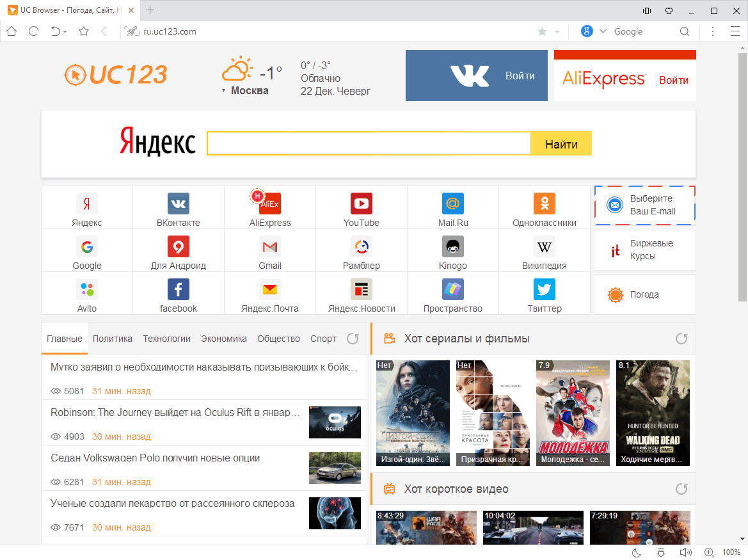
Task: Bookmark this page via address bar star
Action: point(542,31)
